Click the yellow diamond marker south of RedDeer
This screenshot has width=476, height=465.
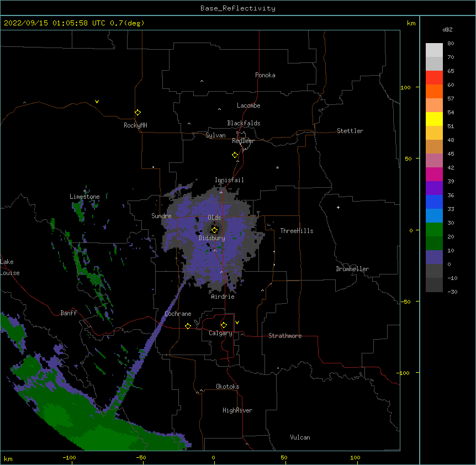tap(235, 155)
